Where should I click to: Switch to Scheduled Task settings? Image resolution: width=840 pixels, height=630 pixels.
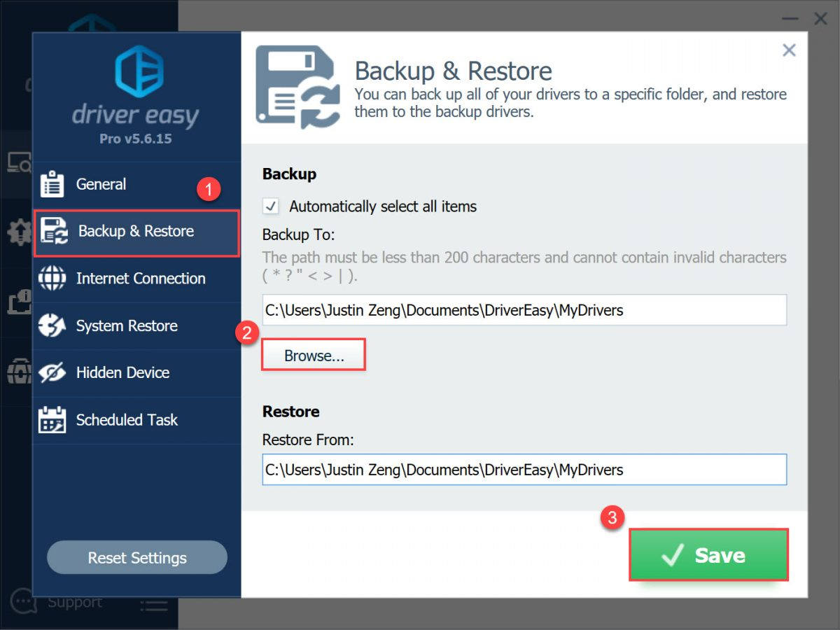coord(136,420)
